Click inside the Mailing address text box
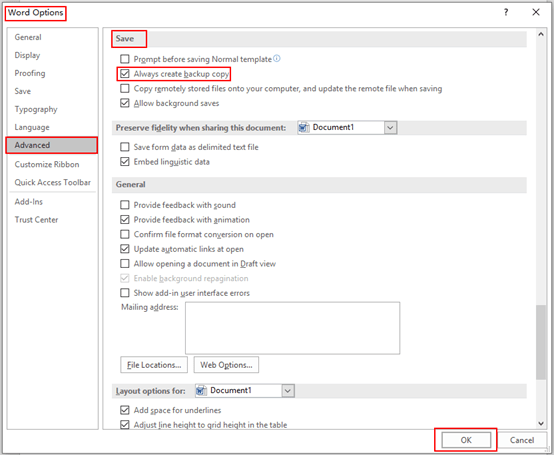Screen dimensions: 554x455 [x=293, y=328]
